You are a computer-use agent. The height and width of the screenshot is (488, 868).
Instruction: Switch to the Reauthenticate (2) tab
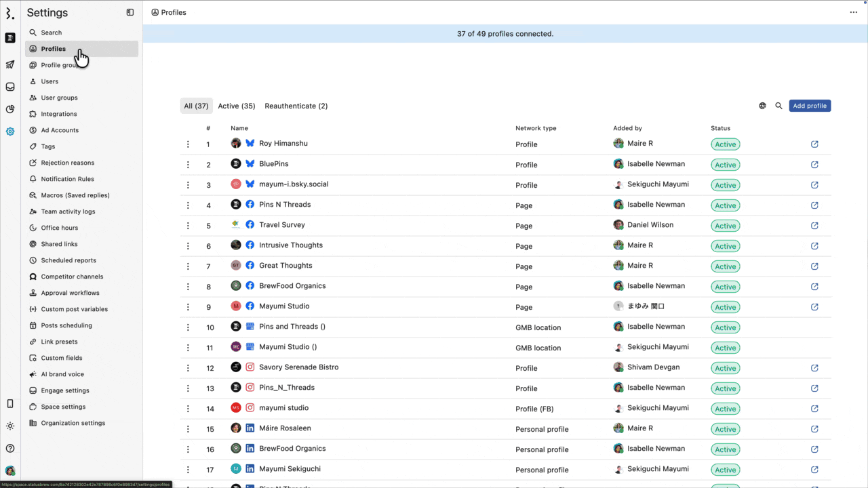296,106
